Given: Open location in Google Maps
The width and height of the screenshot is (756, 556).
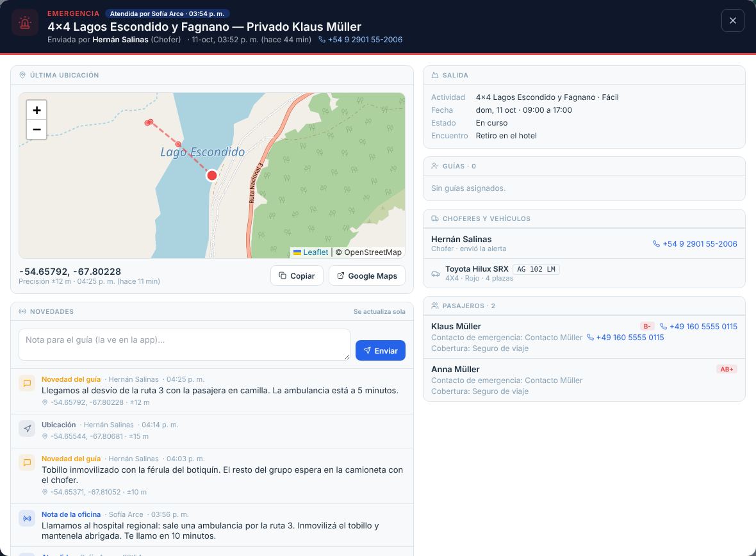Looking at the screenshot, I should tap(367, 276).
